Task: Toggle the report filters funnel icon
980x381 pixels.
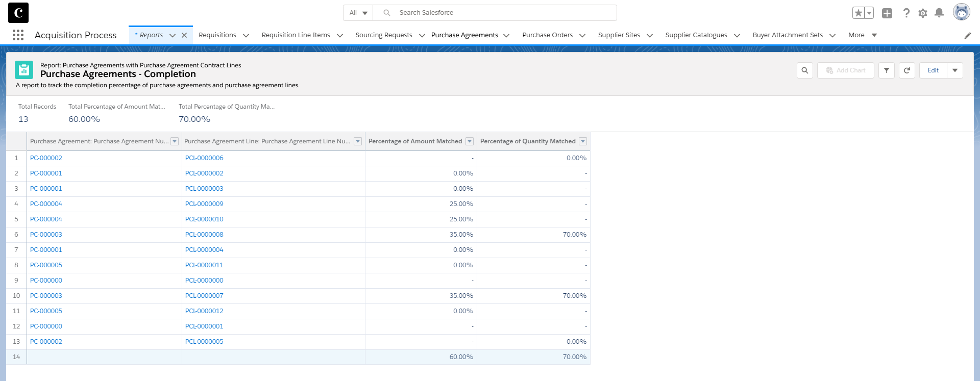Action: [x=887, y=70]
